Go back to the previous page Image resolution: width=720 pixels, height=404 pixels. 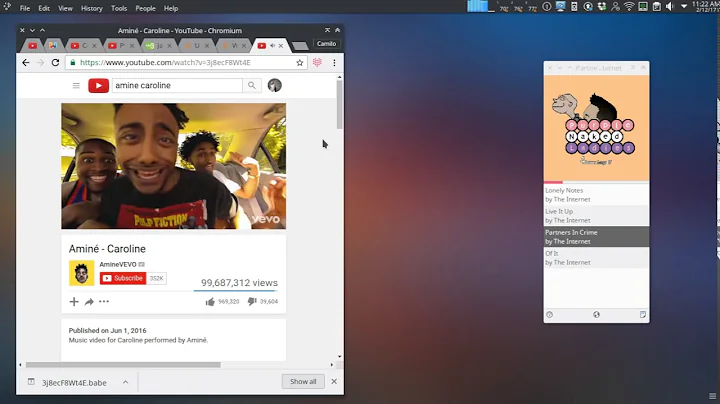(26, 62)
